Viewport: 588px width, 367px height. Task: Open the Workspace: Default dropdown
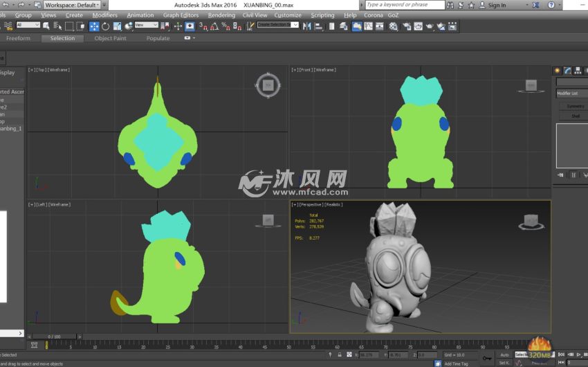[x=71, y=5]
